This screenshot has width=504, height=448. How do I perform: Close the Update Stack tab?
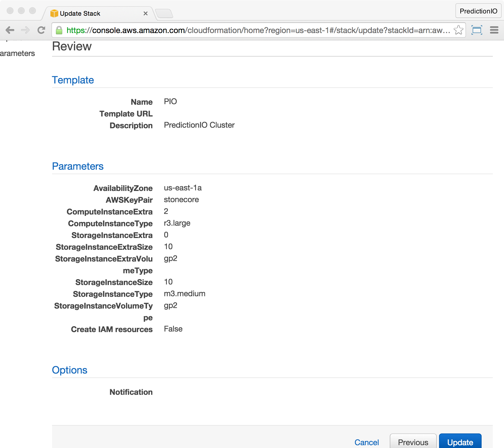tap(145, 13)
